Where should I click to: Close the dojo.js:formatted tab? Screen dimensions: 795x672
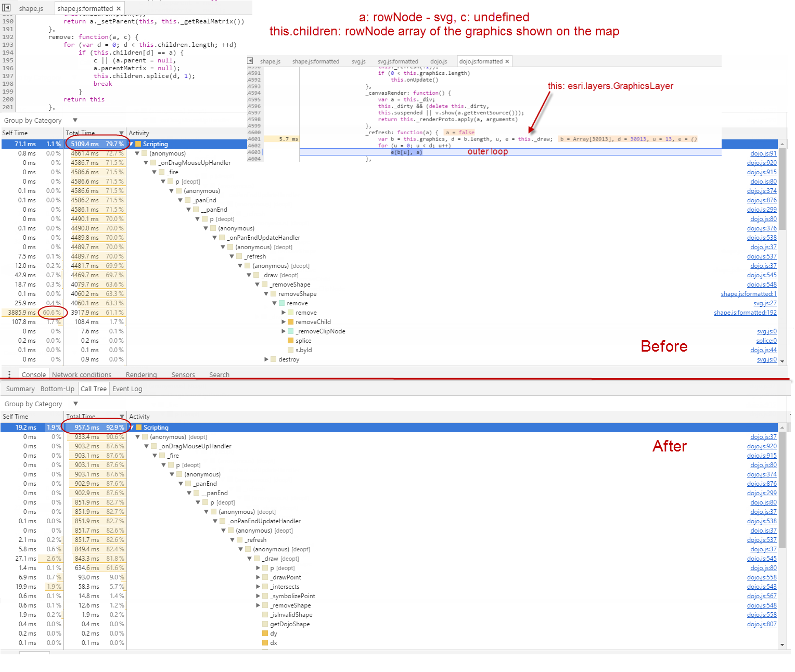pyautogui.click(x=507, y=61)
